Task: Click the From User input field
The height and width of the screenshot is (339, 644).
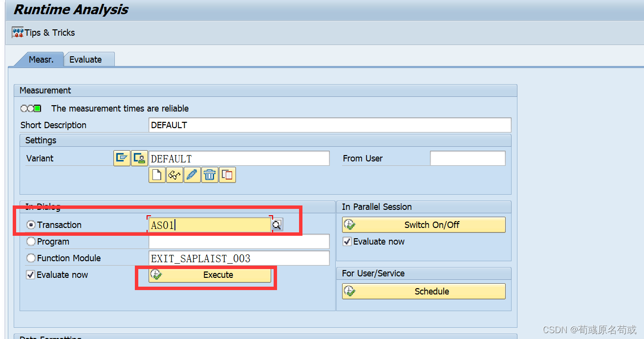Action: coord(468,158)
